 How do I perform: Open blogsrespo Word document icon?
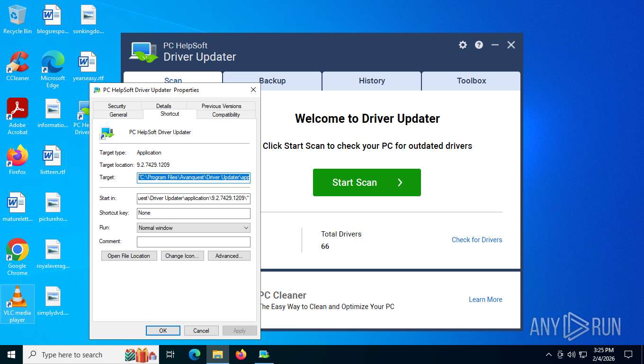pos(53,19)
